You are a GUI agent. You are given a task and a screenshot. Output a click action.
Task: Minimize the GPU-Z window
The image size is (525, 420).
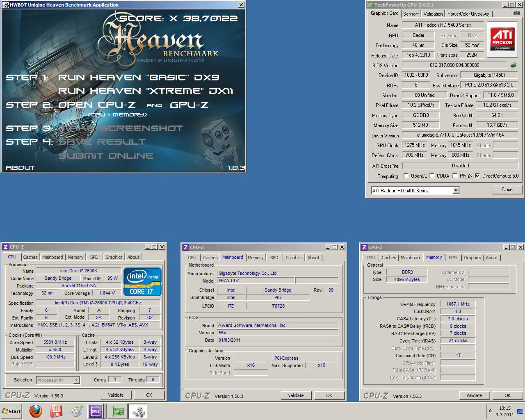pos(505,5)
